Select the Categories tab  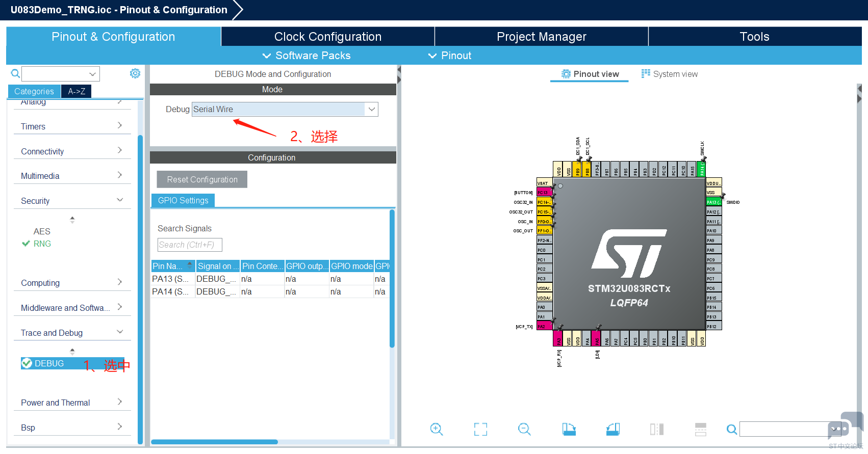(34, 91)
